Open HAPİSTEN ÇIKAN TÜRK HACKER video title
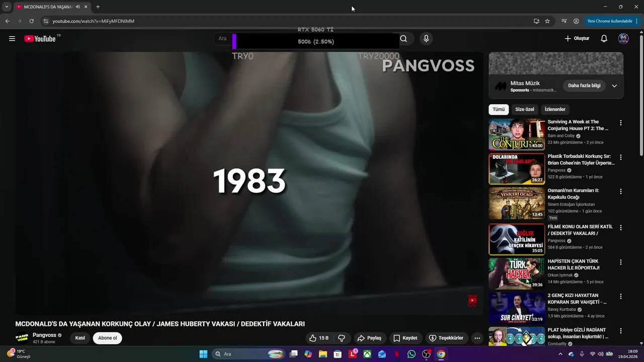 click(578, 264)
